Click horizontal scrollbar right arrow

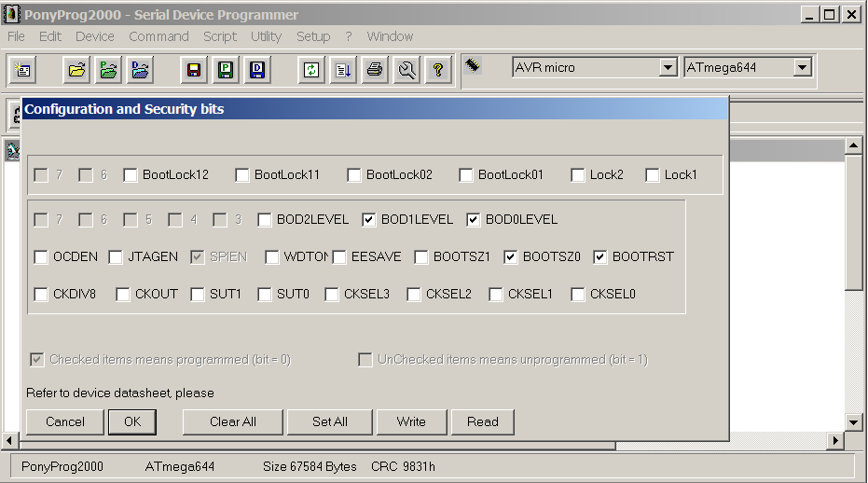[x=836, y=441]
